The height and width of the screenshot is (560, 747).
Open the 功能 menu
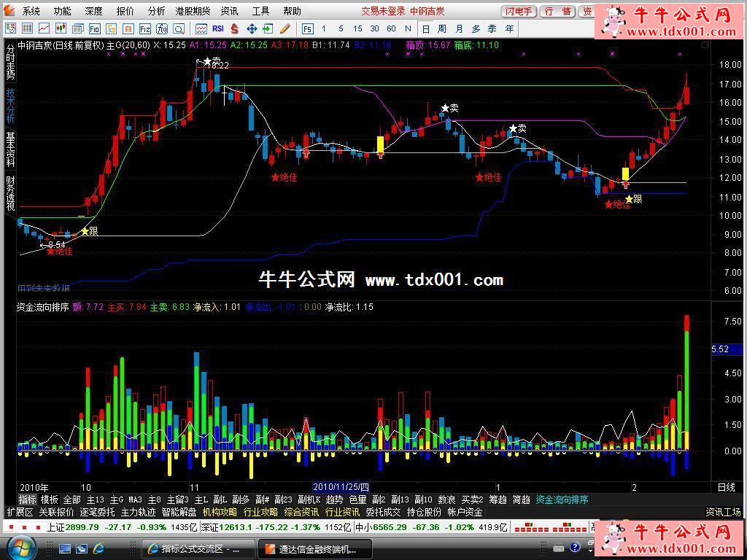pyautogui.click(x=63, y=10)
